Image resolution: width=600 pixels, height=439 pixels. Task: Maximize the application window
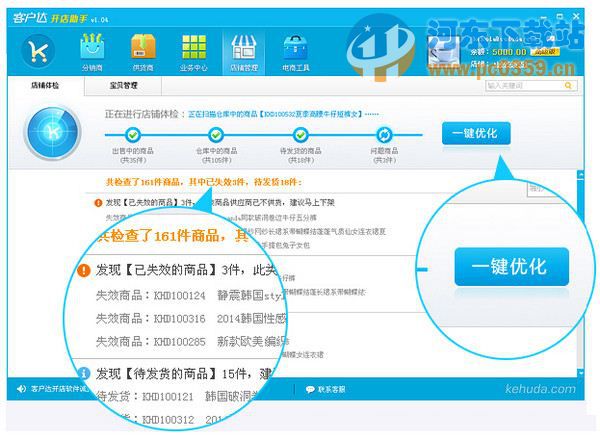[560, 16]
